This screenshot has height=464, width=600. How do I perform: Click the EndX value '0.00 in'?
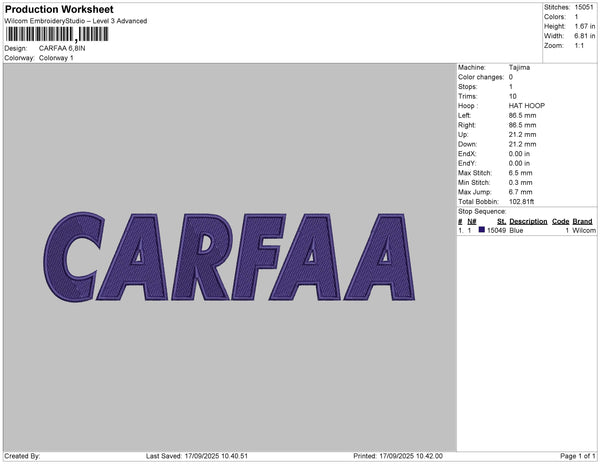point(519,154)
